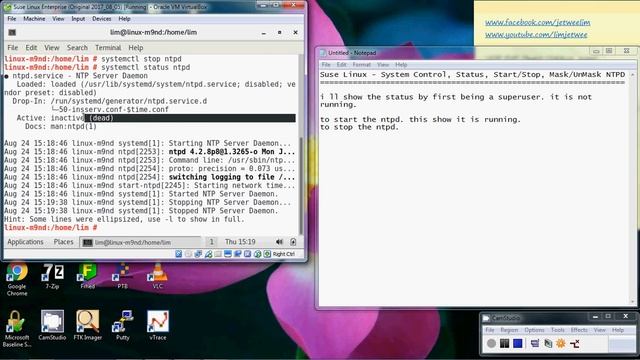Screen dimensions: 640x360
Task: Click the GNOME panel icon right of the speaker
Action: pyautogui.click(x=293, y=242)
